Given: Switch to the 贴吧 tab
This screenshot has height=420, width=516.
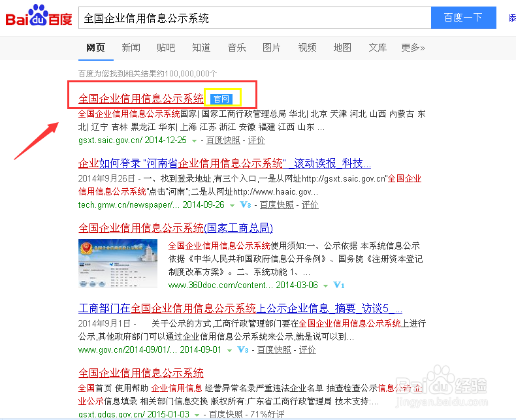Looking at the screenshot, I should point(166,48).
